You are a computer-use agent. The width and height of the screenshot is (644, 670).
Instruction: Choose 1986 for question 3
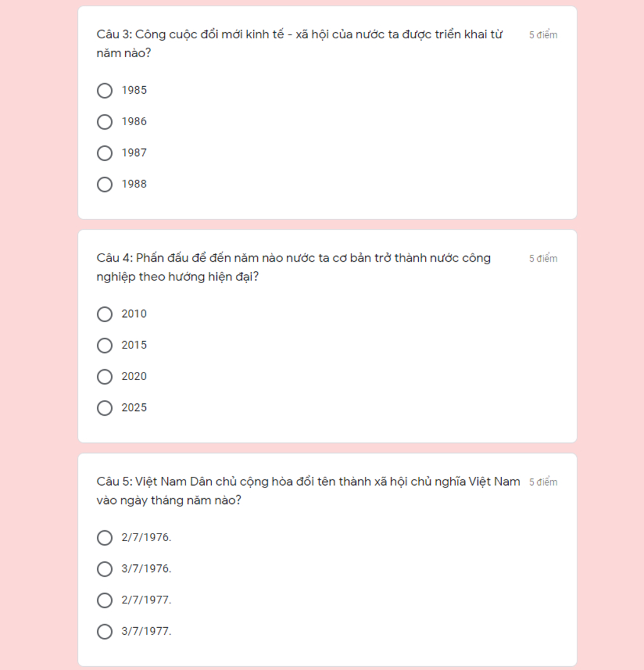104,122
